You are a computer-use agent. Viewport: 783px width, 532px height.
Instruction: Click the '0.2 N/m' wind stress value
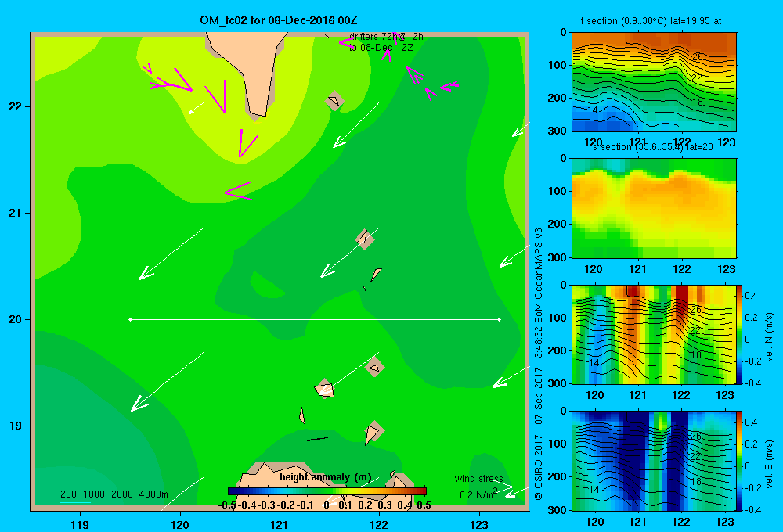478,494
